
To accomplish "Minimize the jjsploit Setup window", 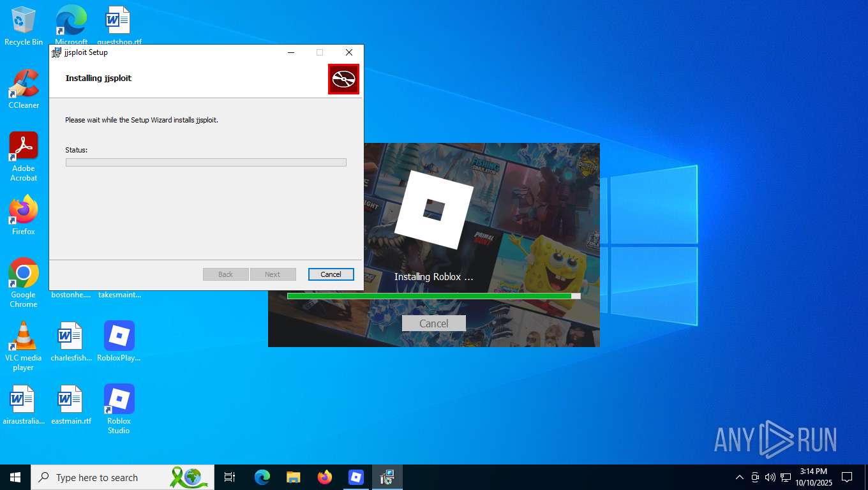I will tap(291, 52).
